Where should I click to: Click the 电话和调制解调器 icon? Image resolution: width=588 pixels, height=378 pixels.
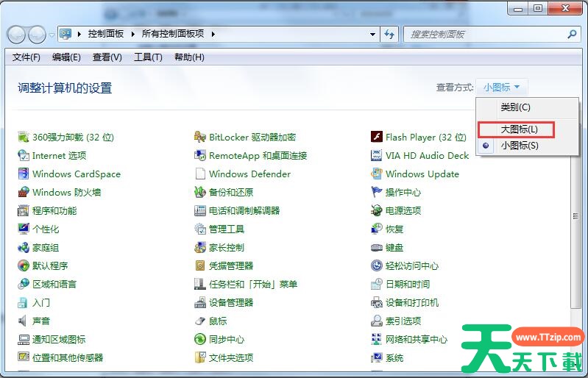click(x=200, y=210)
